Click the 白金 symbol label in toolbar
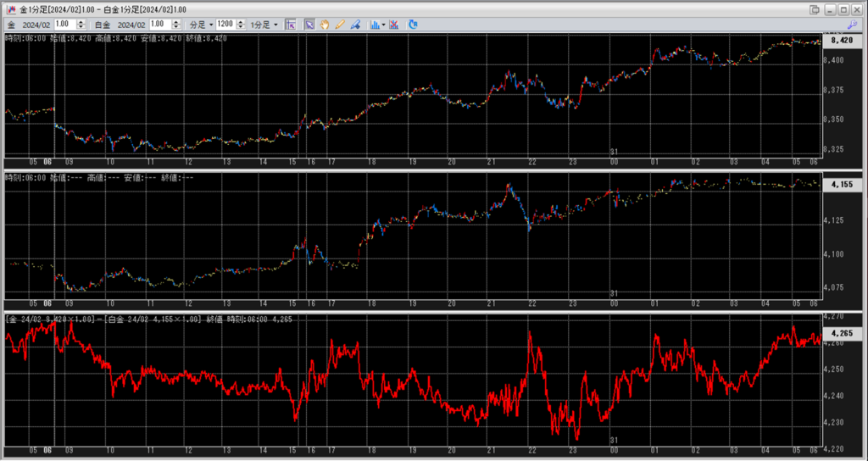868x461 pixels. tap(103, 25)
